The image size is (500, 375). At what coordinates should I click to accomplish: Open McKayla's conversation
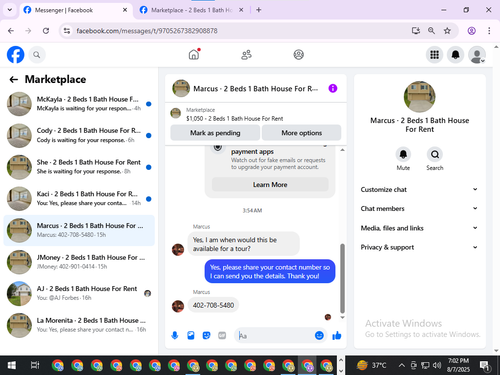(x=79, y=104)
